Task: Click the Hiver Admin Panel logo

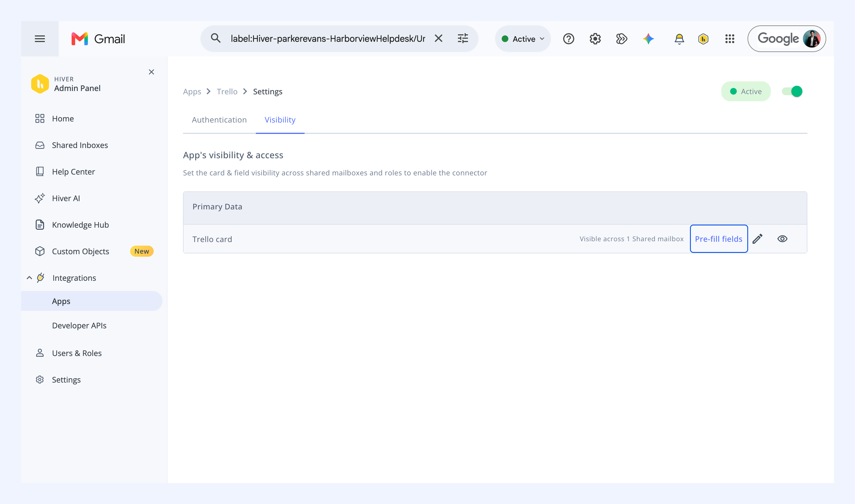Action: tap(40, 84)
